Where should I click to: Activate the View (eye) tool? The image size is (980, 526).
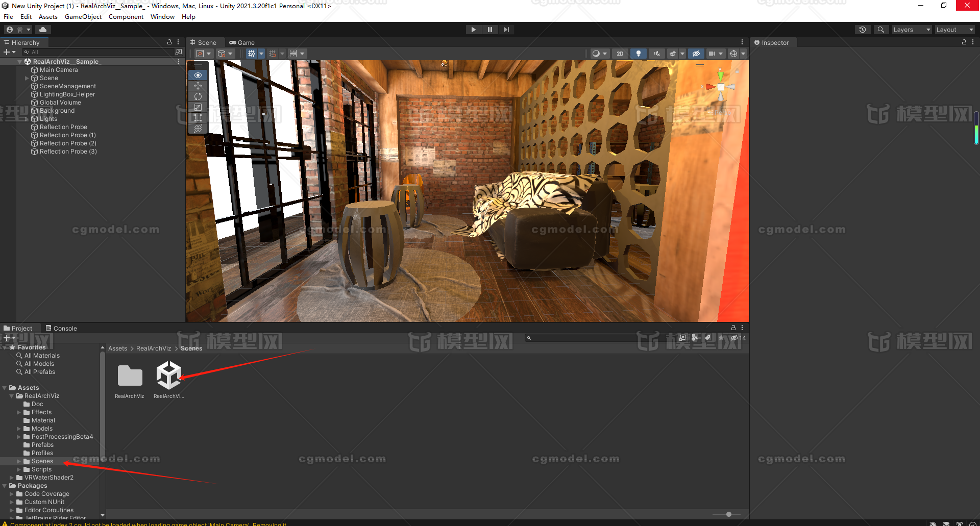pyautogui.click(x=198, y=75)
